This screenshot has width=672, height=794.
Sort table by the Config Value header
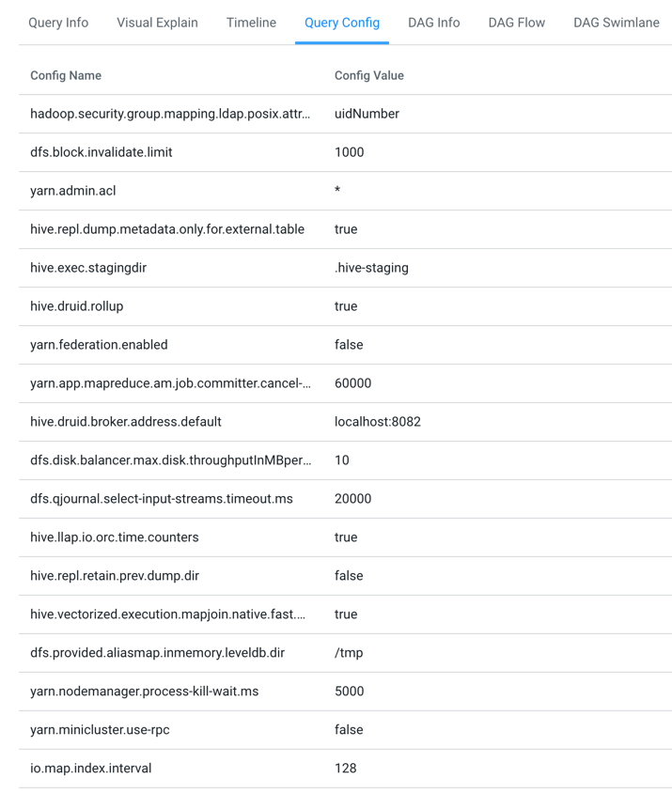tap(367, 75)
